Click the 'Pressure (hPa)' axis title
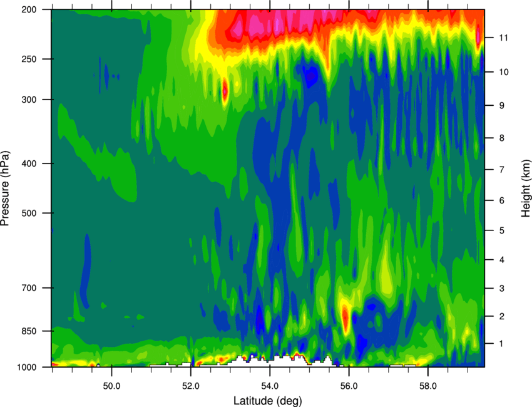532x407 pixels. point(5,188)
